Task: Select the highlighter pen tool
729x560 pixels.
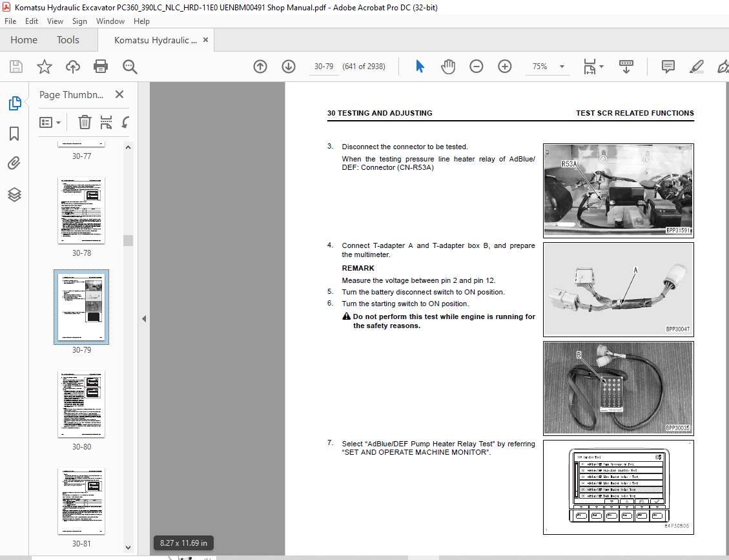Action: click(x=696, y=67)
